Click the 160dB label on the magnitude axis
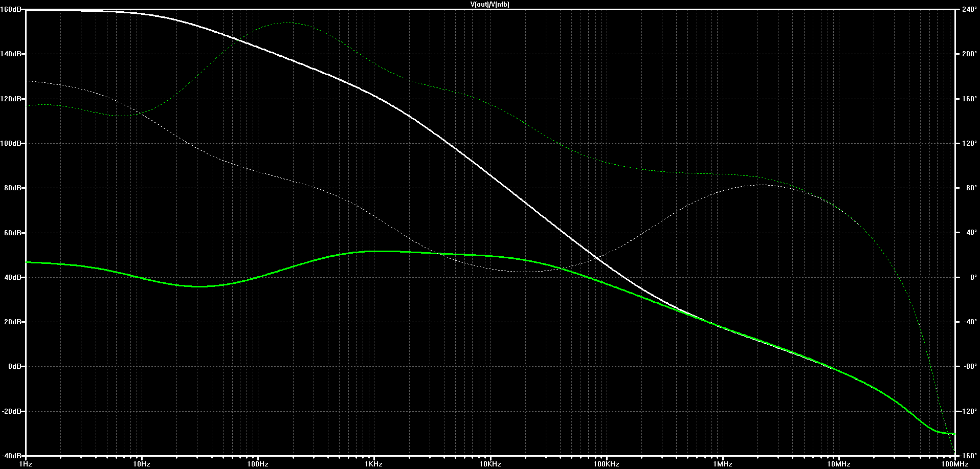The width and height of the screenshot is (980, 469). coord(11,9)
